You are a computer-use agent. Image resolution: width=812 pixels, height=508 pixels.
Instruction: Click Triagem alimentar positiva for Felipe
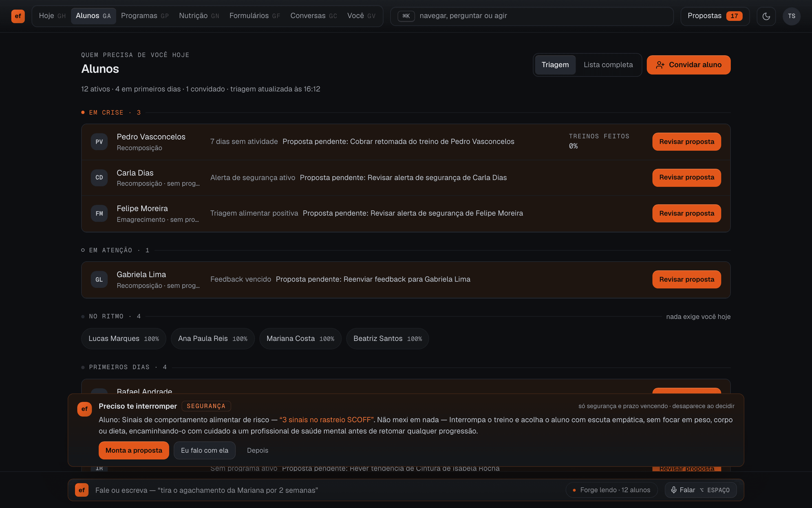pyautogui.click(x=254, y=213)
